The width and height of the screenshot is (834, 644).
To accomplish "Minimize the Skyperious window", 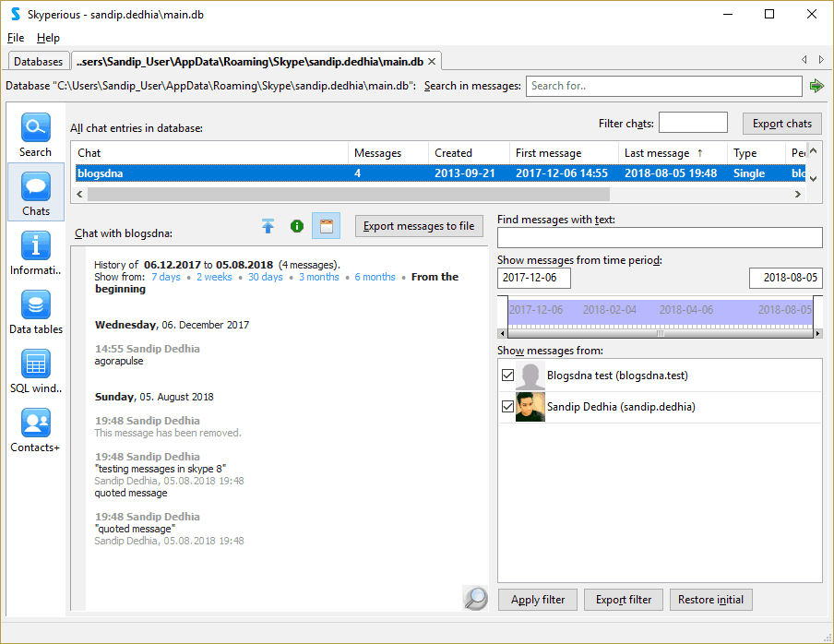I will [728, 15].
